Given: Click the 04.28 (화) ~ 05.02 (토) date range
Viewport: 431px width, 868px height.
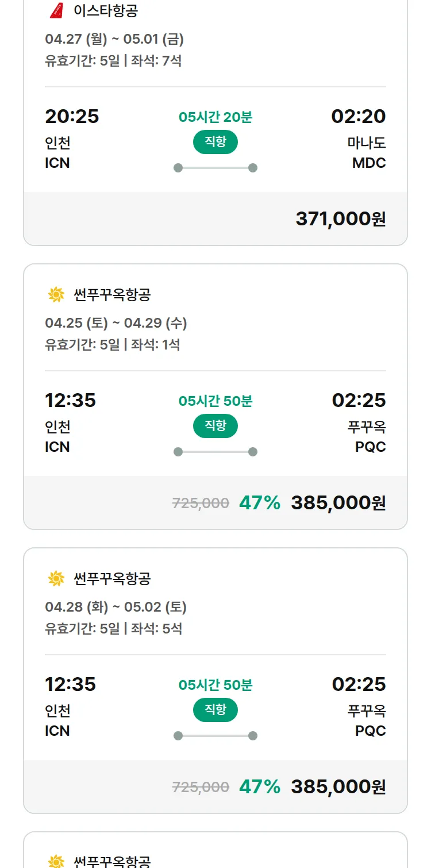Looking at the screenshot, I should click(116, 607).
